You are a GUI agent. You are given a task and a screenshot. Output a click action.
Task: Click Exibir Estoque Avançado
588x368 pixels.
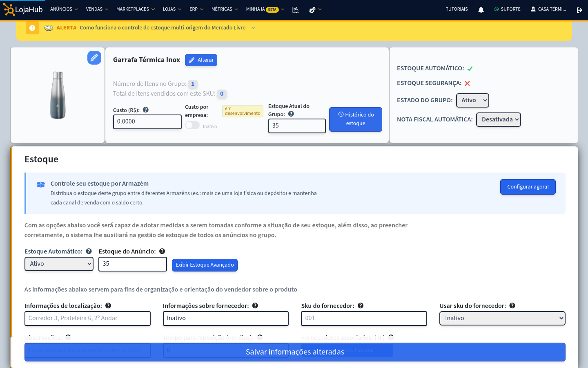pos(205,265)
